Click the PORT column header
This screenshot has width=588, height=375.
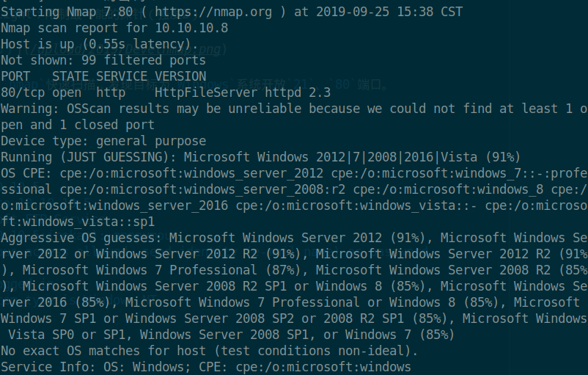15,76
